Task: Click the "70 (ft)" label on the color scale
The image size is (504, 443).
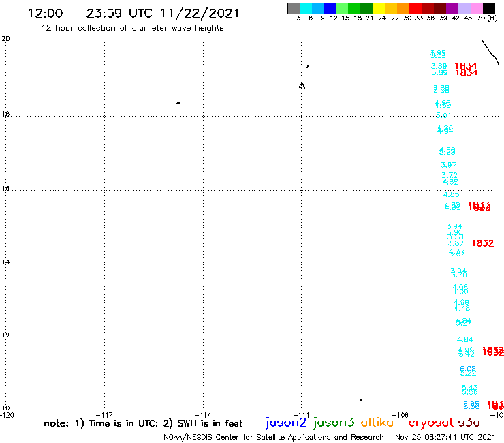Action: 487,18
